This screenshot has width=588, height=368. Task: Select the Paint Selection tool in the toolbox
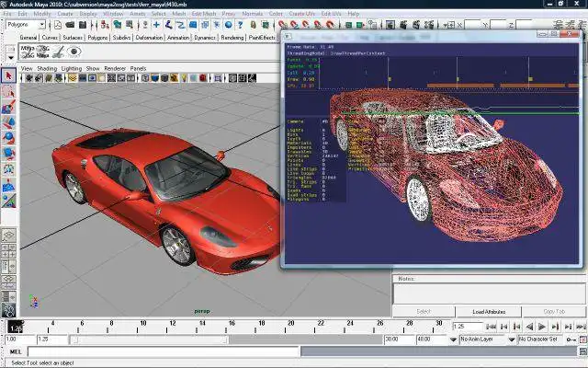[x=8, y=107]
